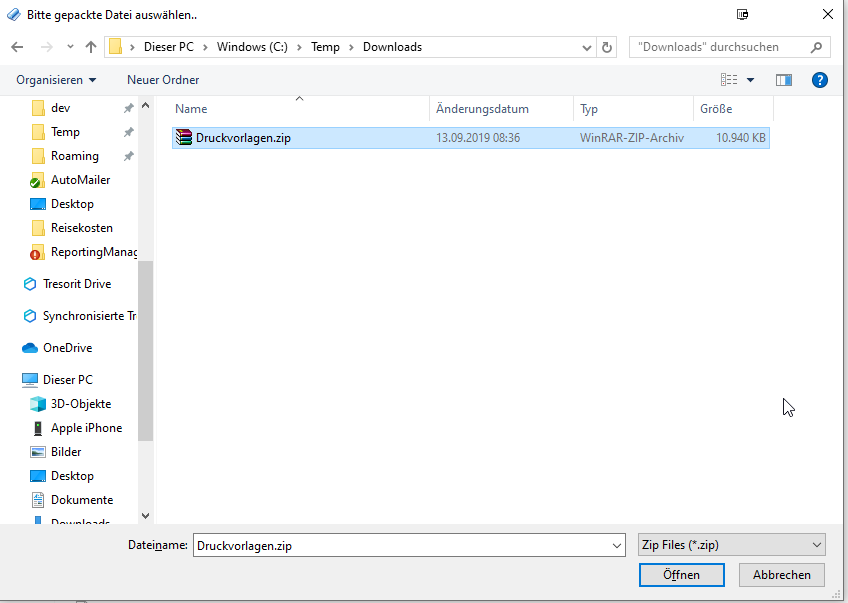Click the Downloads search field
This screenshot has width=848, height=603.
pos(720,47)
